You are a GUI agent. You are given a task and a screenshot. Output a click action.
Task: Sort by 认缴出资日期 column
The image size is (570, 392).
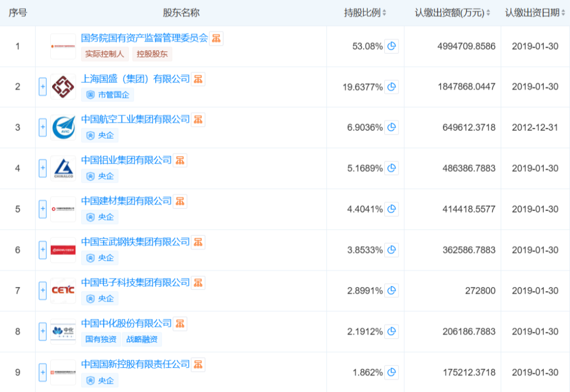[x=535, y=13]
